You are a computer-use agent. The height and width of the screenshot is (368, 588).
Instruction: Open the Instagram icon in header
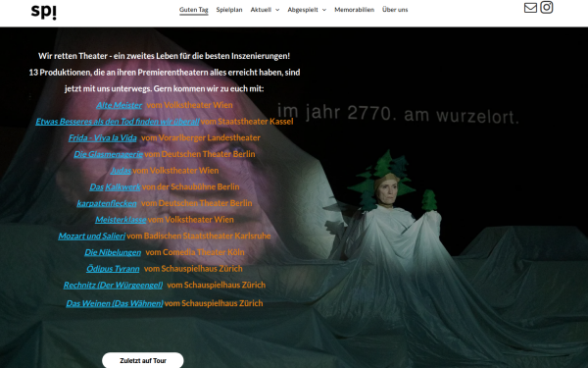(547, 7)
